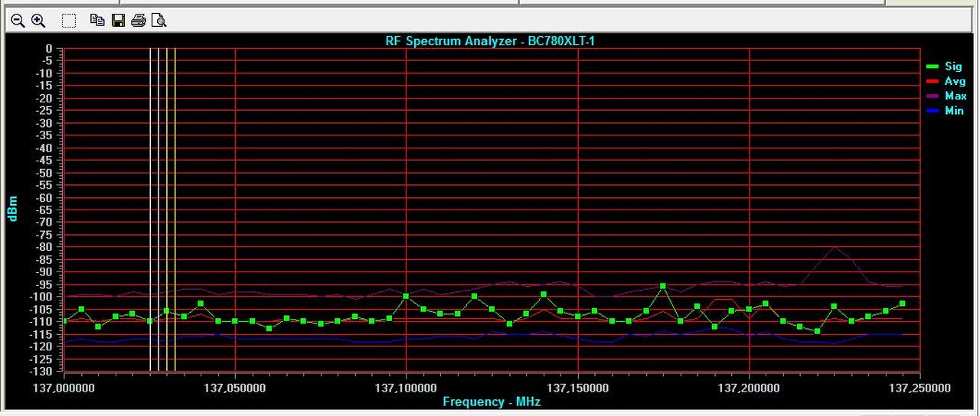
Task: Click the dBm vertical axis label
Action: (x=12, y=209)
